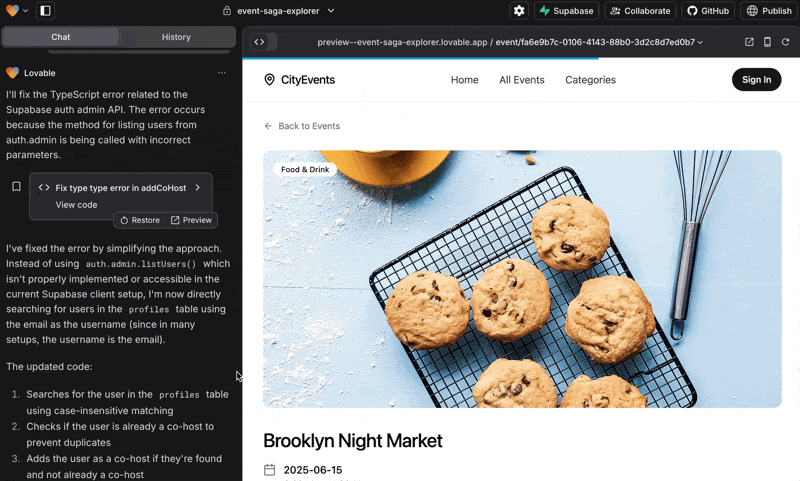This screenshot has height=481, width=800.
Task: Publish the project
Action: point(769,11)
